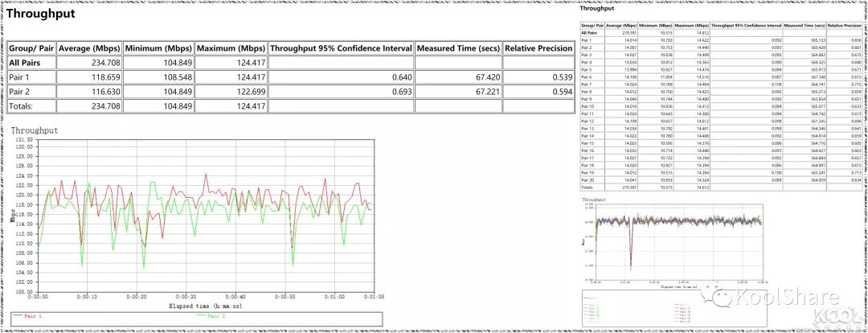Image resolution: width=868 pixels, height=333 pixels.
Task: Select the "Pair 10" row label in the right table
Action: coord(588,105)
